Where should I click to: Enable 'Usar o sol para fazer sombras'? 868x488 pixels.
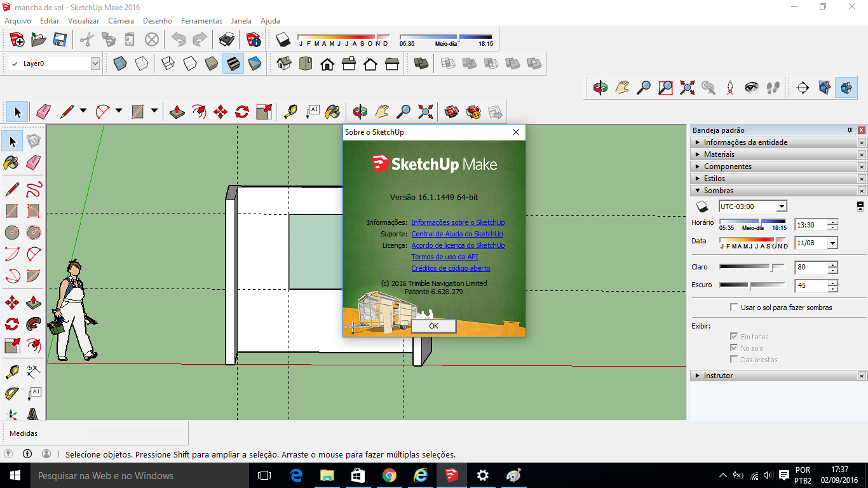click(734, 308)
